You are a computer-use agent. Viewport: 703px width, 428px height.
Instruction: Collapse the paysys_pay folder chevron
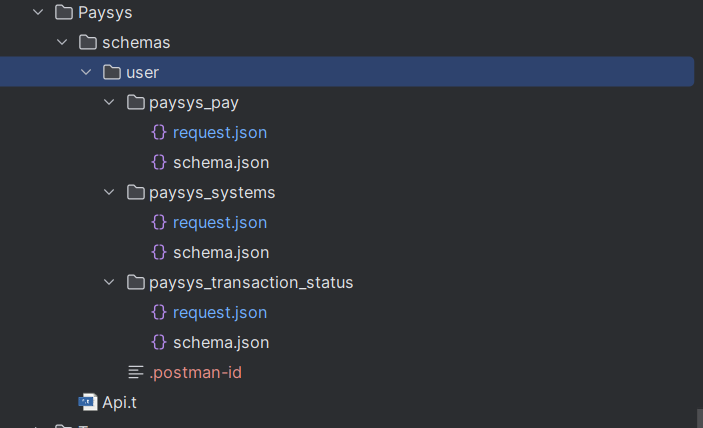tap(110, 103)
